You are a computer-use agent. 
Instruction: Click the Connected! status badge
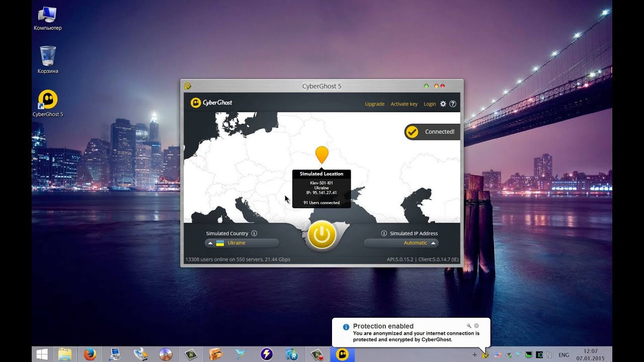(432, 132)
